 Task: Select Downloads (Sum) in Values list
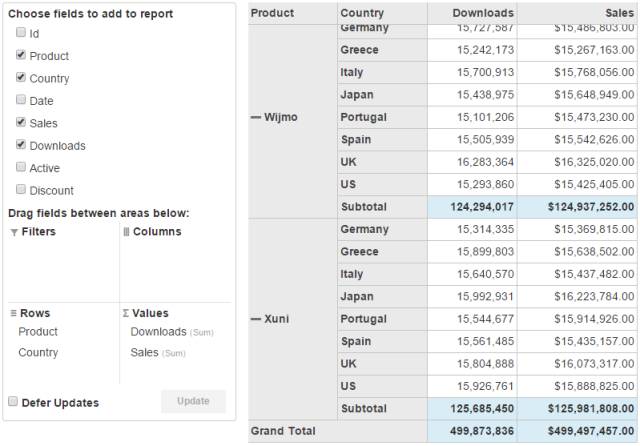click(159, 332)
